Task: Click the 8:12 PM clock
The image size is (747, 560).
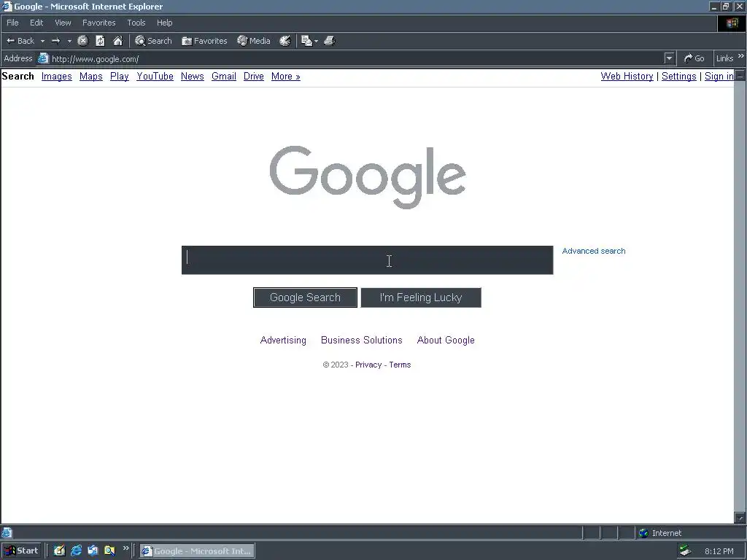Action: click(719, 551)
